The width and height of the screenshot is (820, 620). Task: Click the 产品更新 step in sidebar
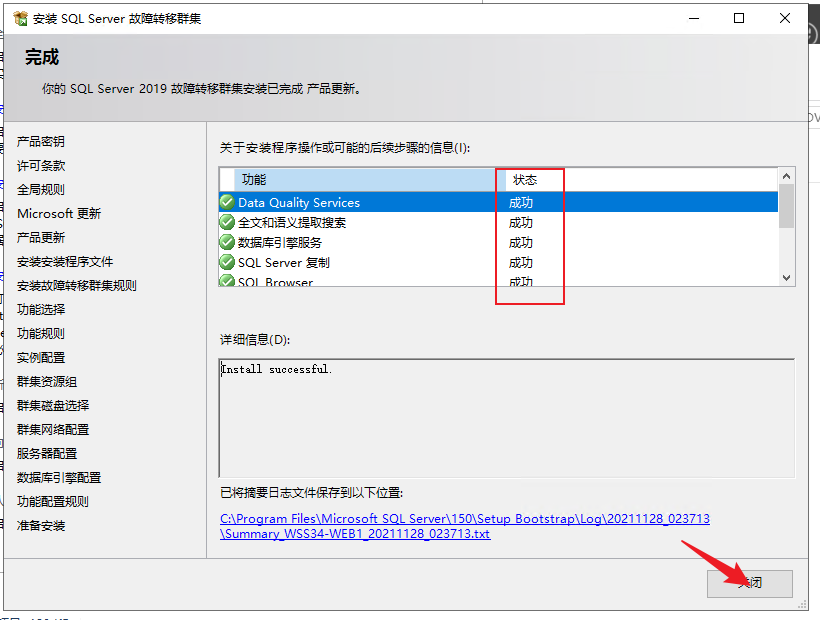coord(41,238)
